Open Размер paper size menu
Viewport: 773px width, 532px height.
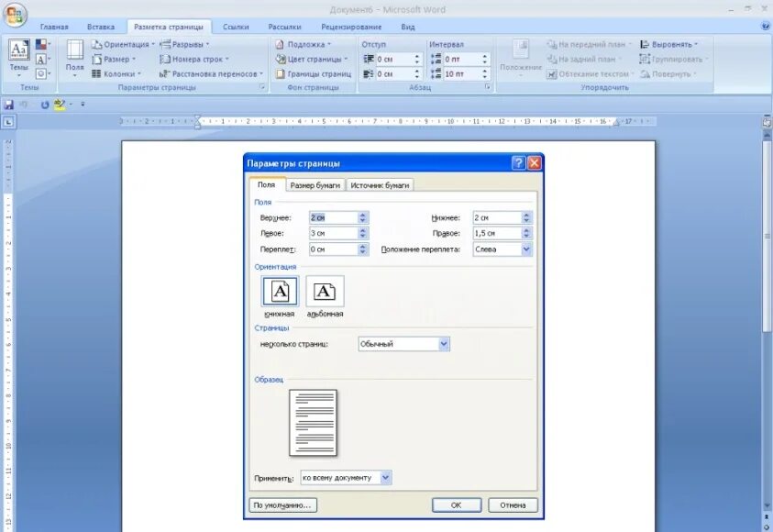(114, 60)
